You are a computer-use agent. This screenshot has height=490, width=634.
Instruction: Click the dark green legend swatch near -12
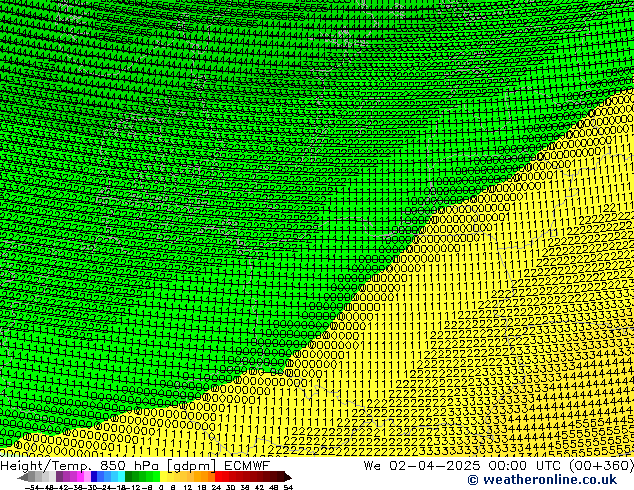coord(129,476)
